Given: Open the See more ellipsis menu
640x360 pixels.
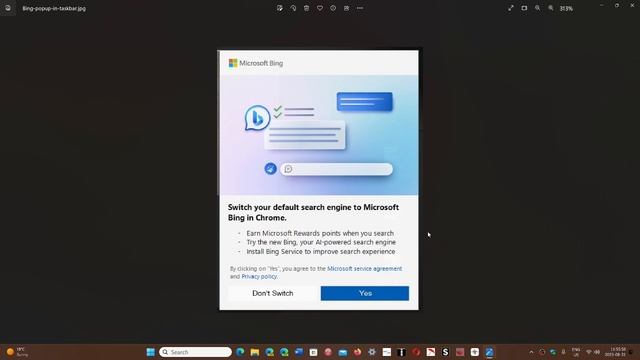Looking at the screenshot, I should 360,8.
